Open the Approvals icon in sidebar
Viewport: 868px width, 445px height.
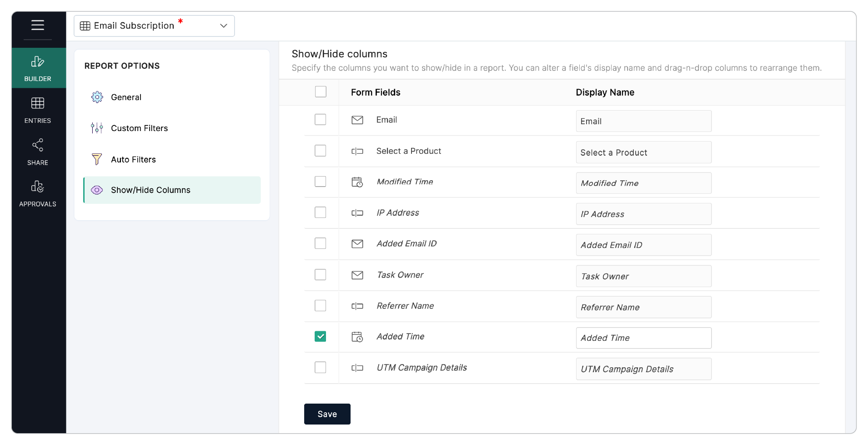click(38, 187)
